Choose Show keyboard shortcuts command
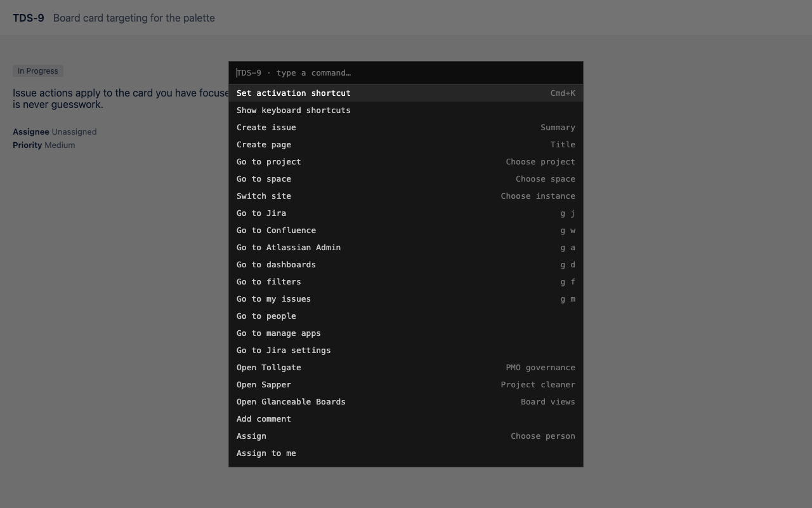 click(406, 110)
